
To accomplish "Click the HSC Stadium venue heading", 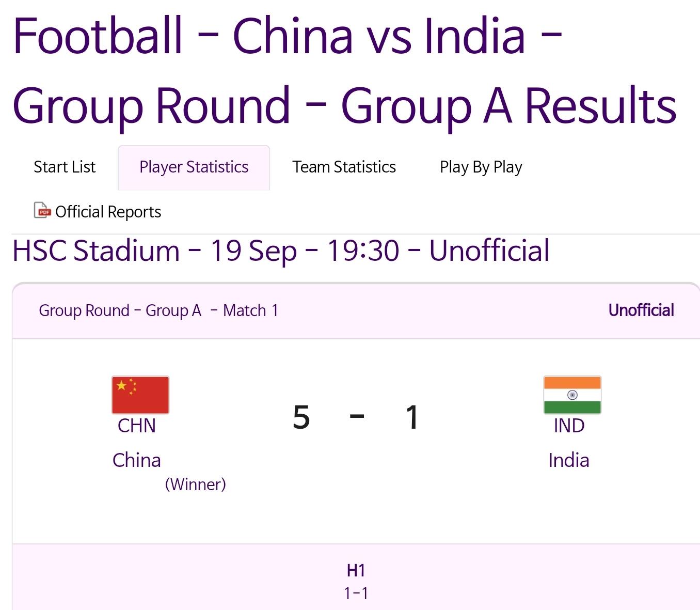I will tap(281, 251).
